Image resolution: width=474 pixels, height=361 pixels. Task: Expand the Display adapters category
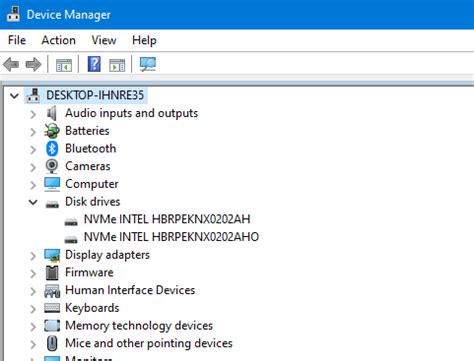[x=33, y=256]
